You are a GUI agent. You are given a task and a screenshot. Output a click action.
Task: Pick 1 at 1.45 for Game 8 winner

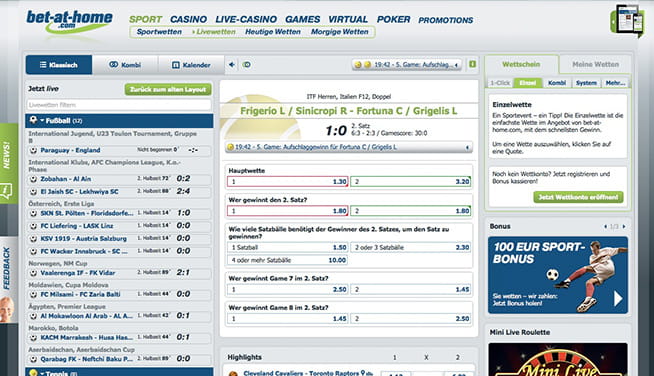tap(287, 318)
